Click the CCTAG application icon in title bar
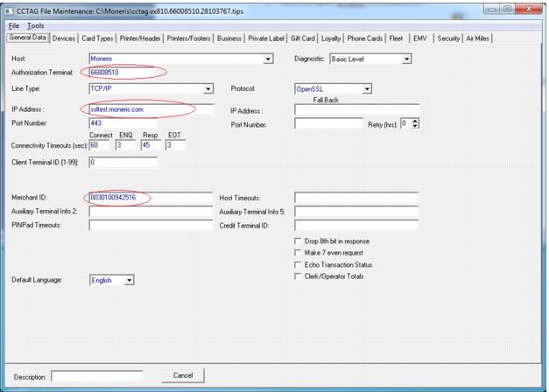The height and width of the screenshot is (392, 549). [x=10, y=10]
